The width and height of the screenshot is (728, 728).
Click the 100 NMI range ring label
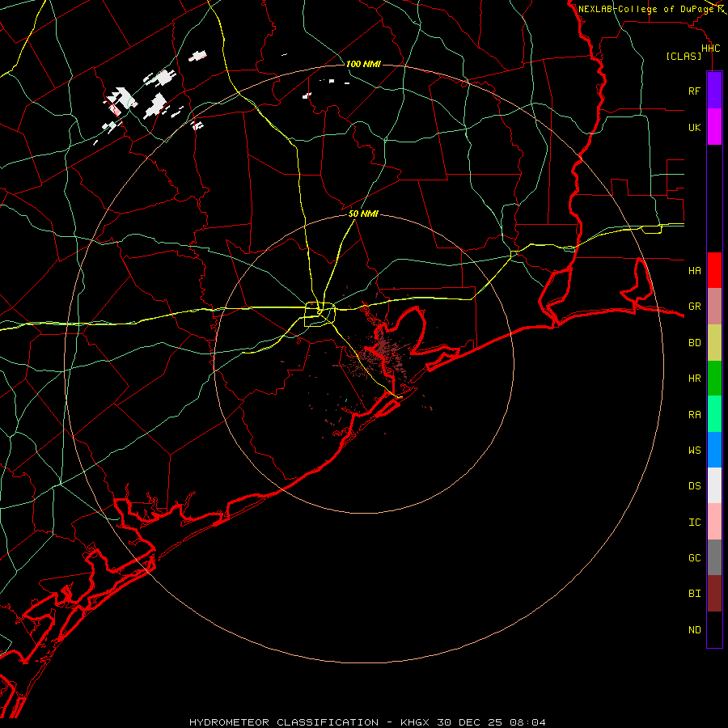point(363,64)
